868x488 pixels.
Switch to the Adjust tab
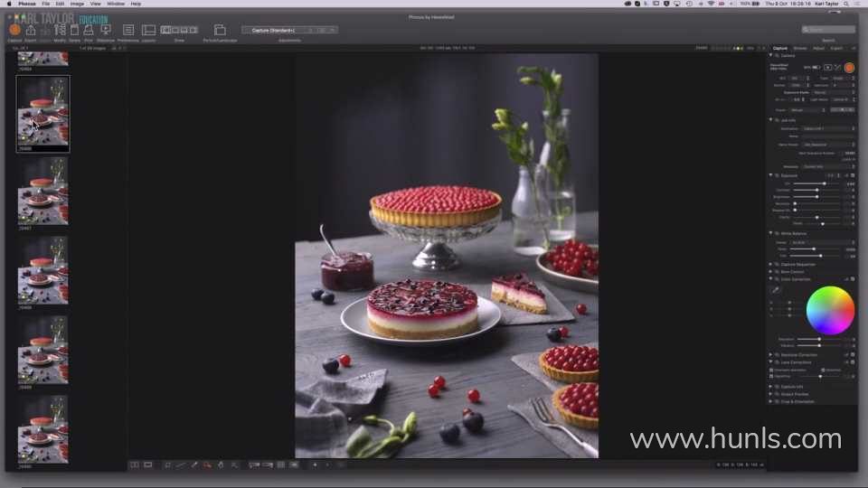[x=819, y=49]
